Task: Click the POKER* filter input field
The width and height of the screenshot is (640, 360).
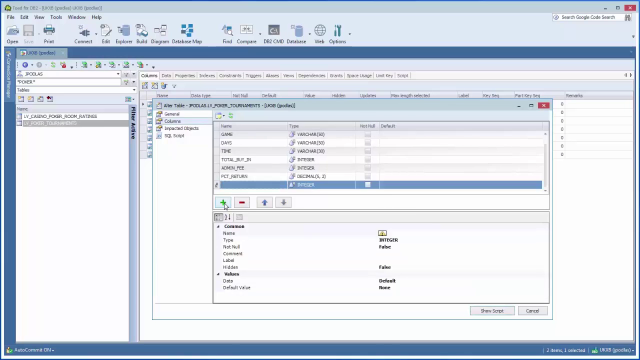Action: pyautogui.click(x=69, y=82)
